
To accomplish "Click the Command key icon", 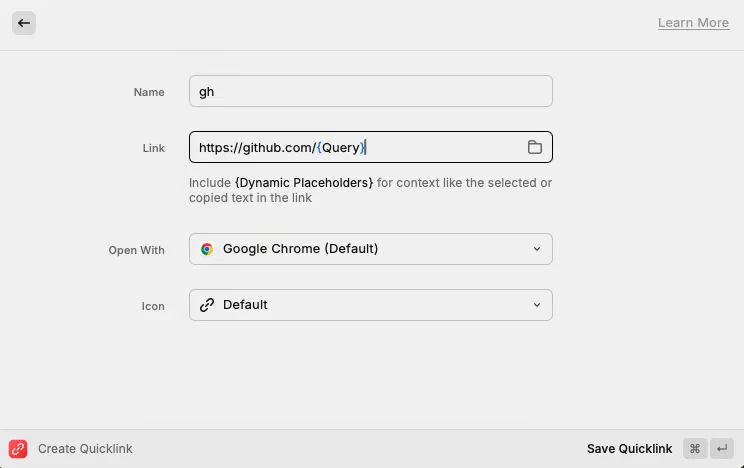I will point(695,449).
